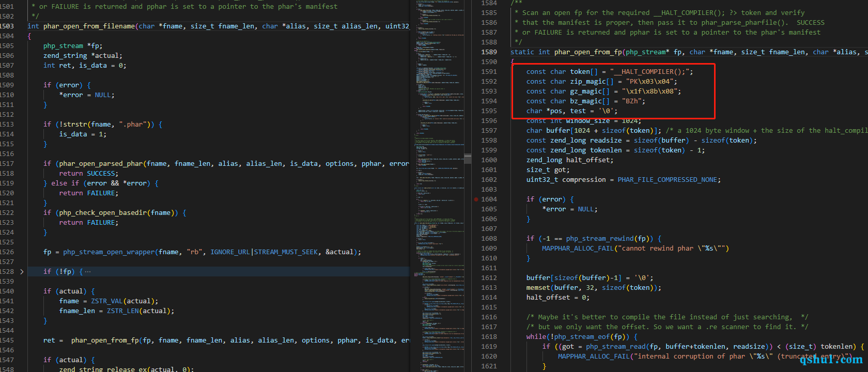868x372 pixels.
Task: Click the "__HALT_COMPILER();" string literal
Action: coord(649,71)
